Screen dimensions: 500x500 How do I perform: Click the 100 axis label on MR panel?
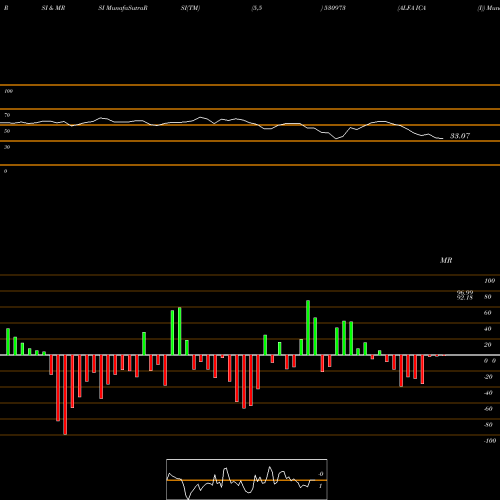point(489,281)
